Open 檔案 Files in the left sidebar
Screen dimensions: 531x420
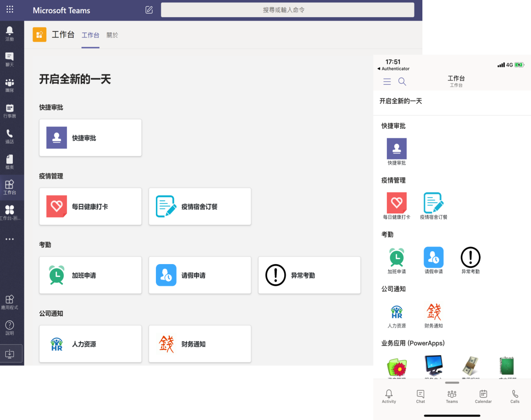[x=10, y=162]
